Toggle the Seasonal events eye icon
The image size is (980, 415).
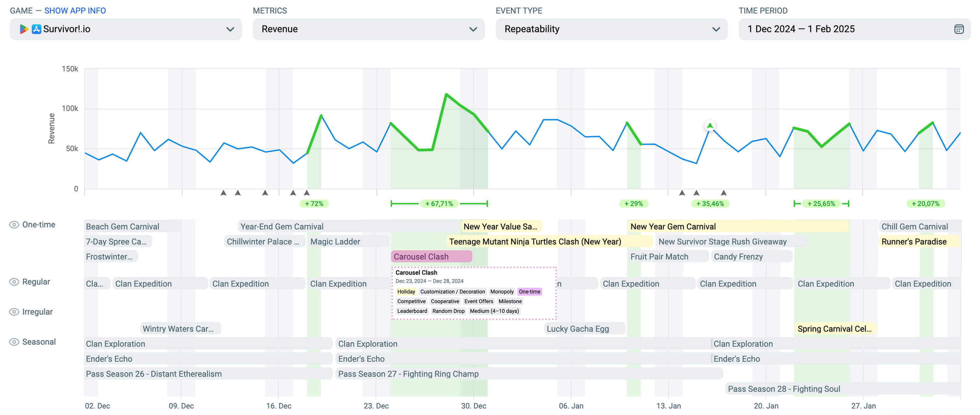pyautogui.click(x=14, y=342)
